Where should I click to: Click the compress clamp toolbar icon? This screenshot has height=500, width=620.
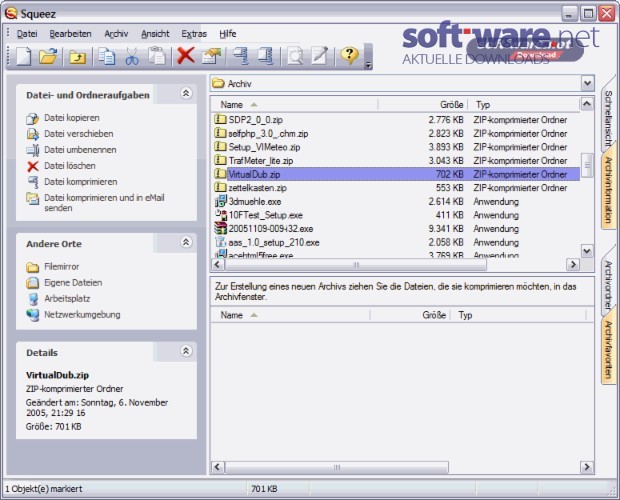pos(241,56)
